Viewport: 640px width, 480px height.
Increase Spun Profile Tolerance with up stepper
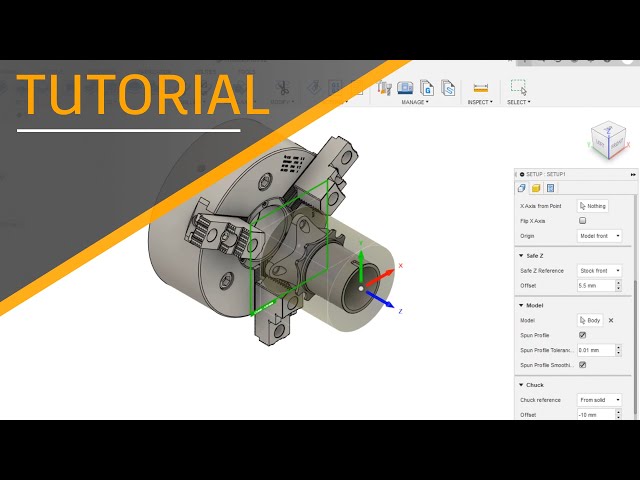[619, 347]
